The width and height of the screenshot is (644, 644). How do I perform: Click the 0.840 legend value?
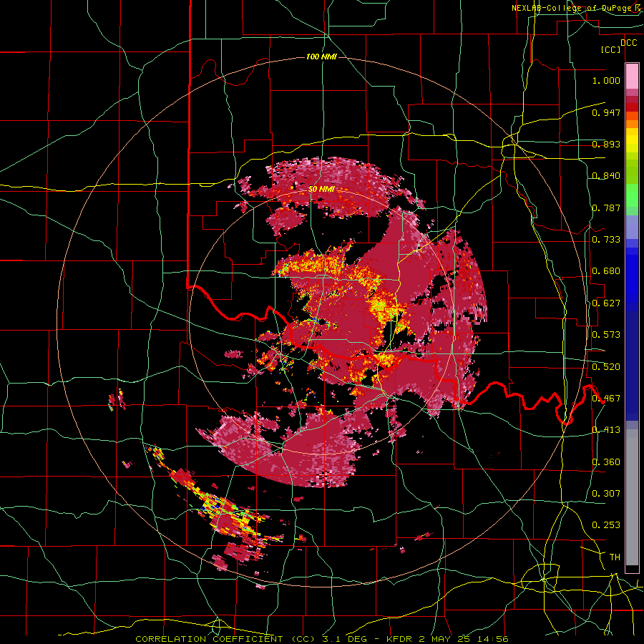pos(606,176)
